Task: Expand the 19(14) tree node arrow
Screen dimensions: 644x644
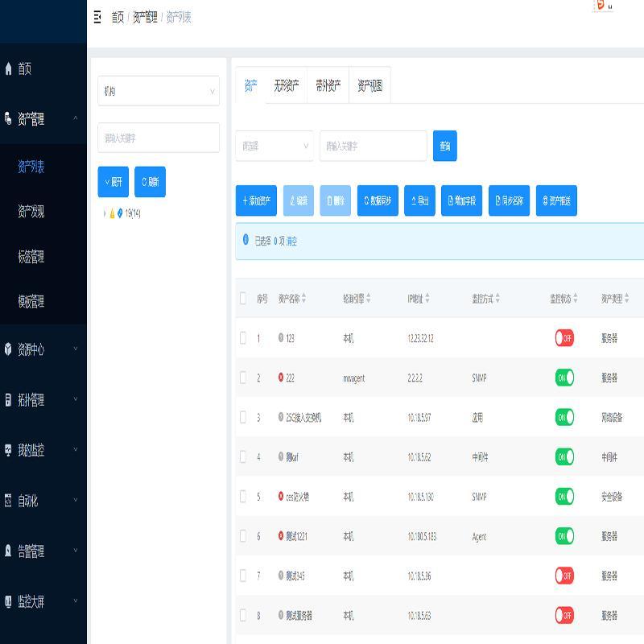Action: [x=104, y=213]
